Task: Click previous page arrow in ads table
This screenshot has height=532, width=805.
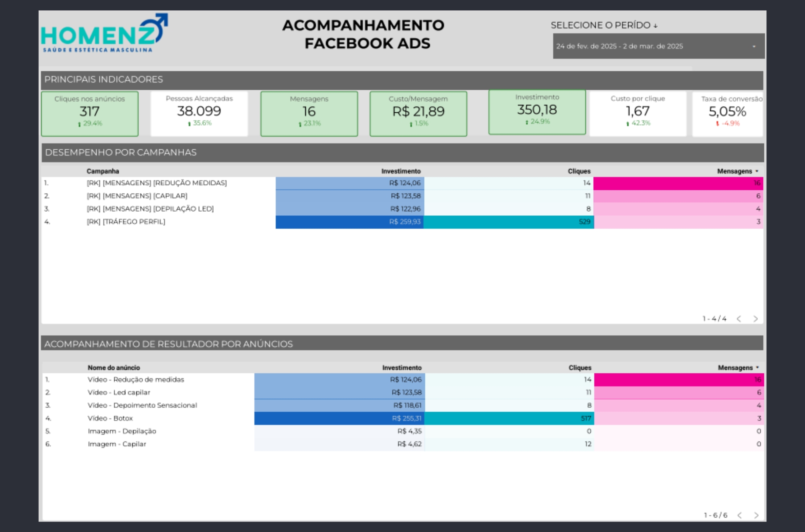Action: (740, 515)
